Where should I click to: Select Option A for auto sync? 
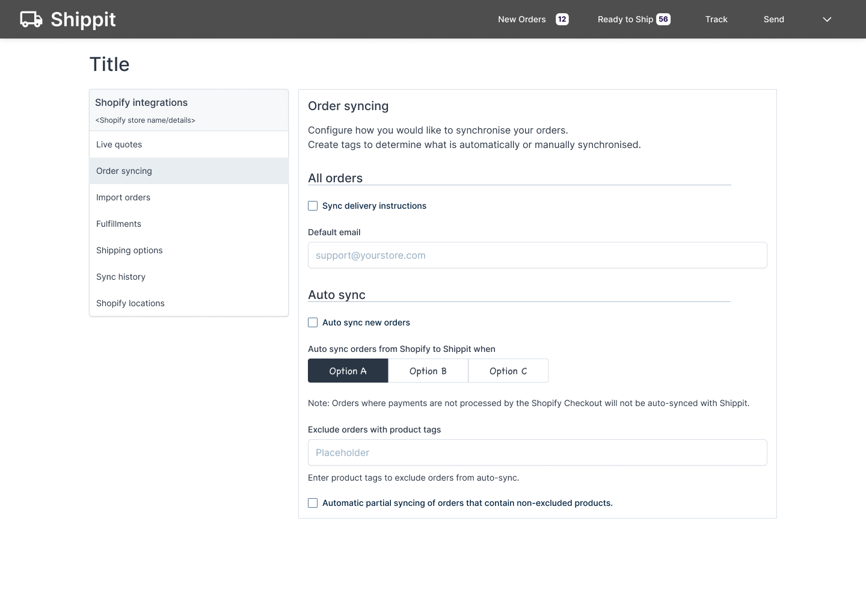[x=348, y=371]
